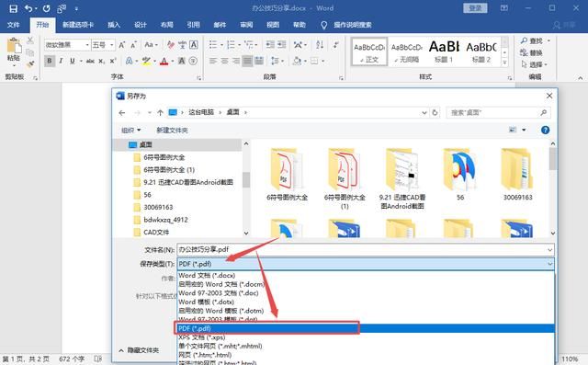Apply bullet list
The width and height of the screenshot is (588, 365).
pos(213,45)
